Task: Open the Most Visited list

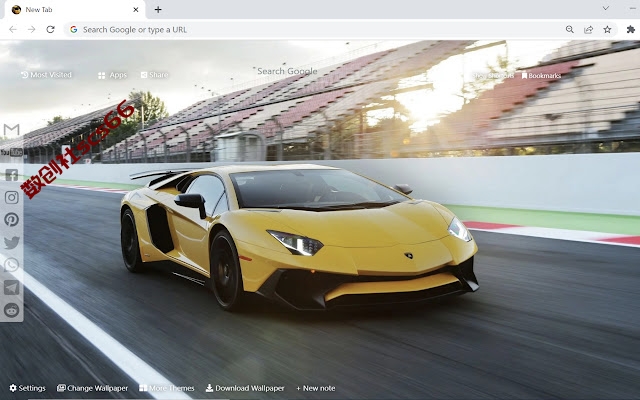Action: 46,75
